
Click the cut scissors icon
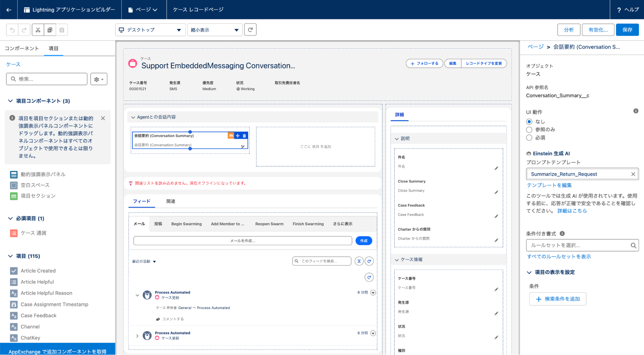pos(38,30)
